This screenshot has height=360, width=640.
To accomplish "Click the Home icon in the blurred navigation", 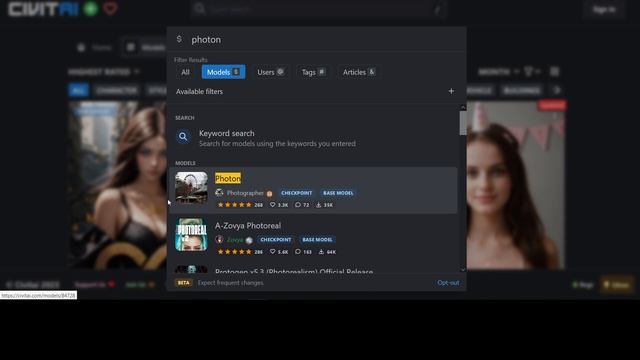I will 81,48.
